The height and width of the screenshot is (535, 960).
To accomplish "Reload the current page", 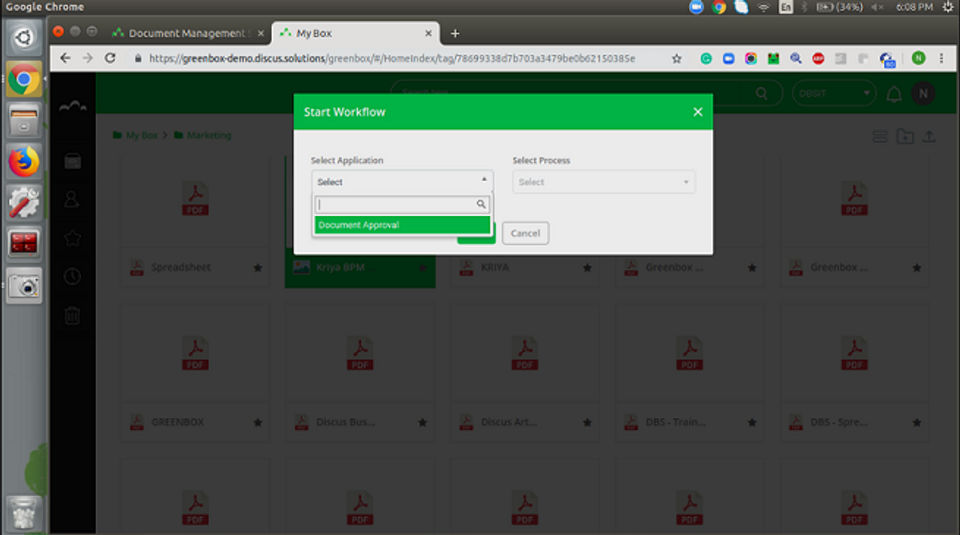I will tap(110, 58).
